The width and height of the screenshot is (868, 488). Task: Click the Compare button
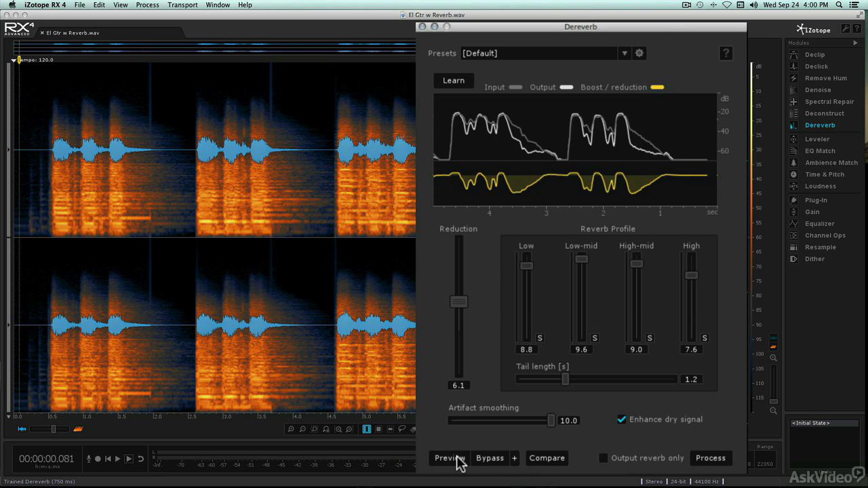click(547, 458)
